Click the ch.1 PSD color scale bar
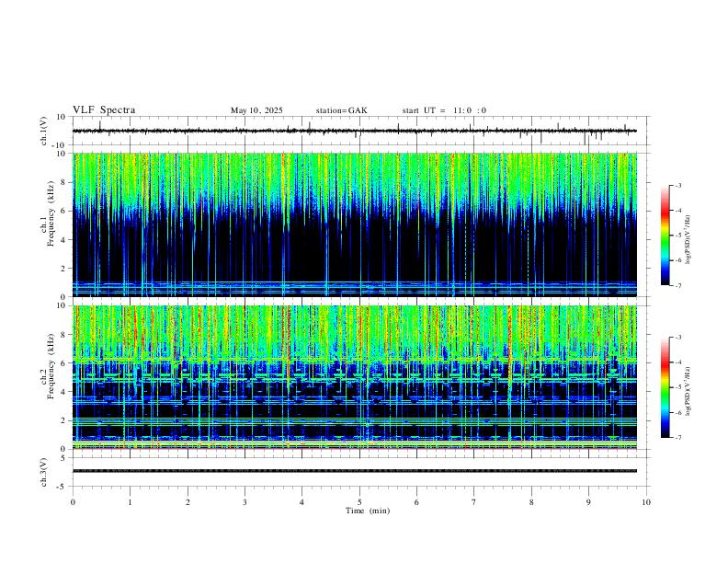This screenshot has width=728, height=563. (665, 236)
